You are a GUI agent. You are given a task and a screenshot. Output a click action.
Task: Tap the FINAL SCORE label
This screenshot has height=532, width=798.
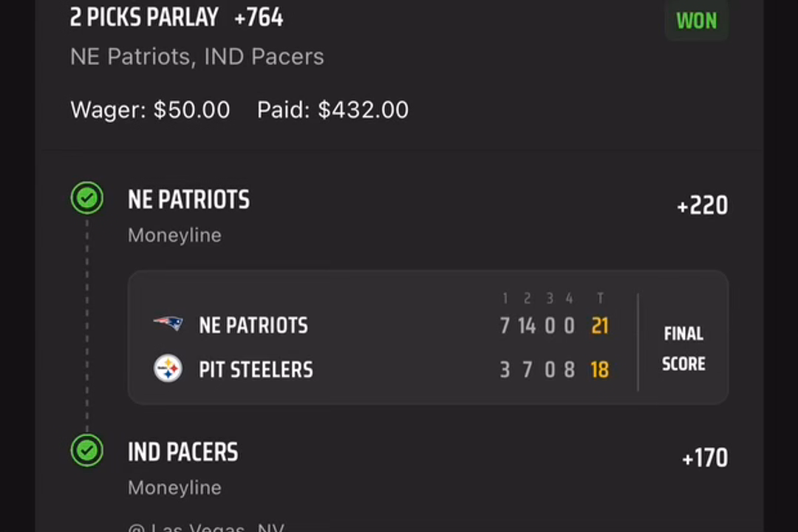click(x=683, y=349)
